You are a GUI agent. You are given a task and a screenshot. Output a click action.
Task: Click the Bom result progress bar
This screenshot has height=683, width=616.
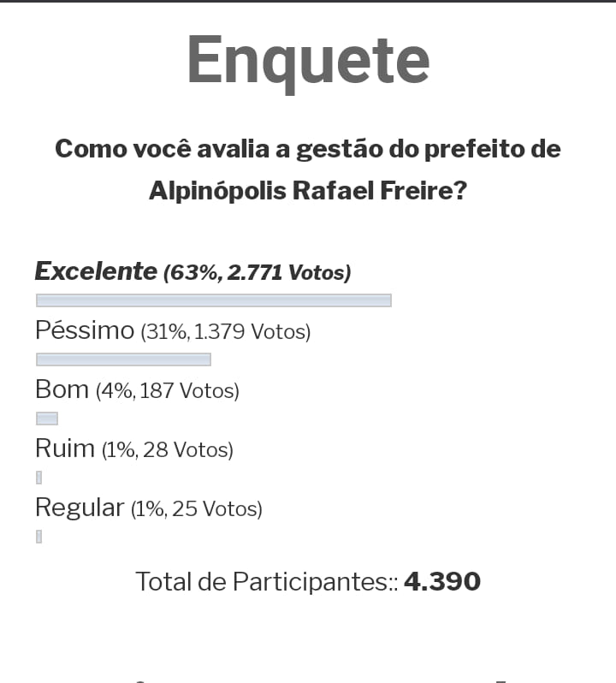click(47, 419)
